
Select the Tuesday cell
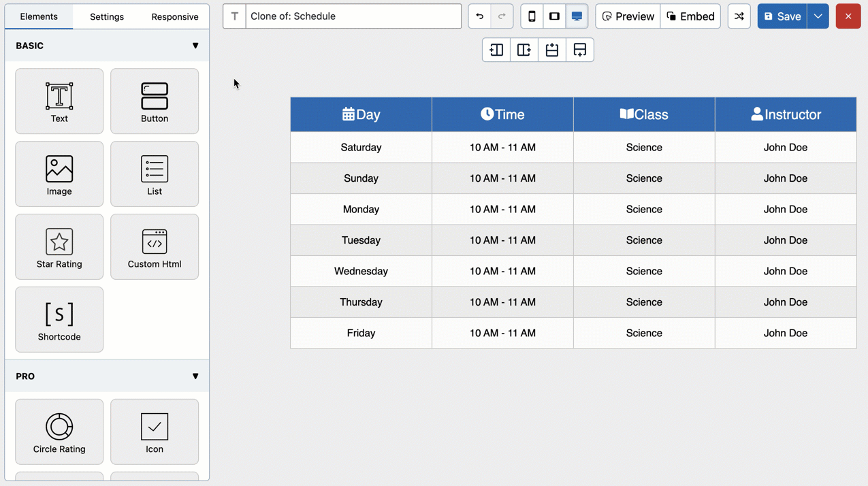[361, 240]
